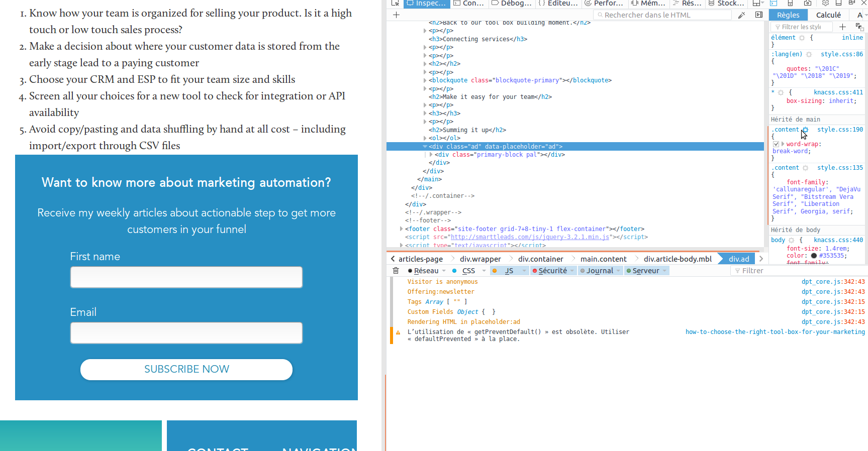Expand the footer site-footer node
The width and height of the screenshot is (868, 451).
coord(401,229)
